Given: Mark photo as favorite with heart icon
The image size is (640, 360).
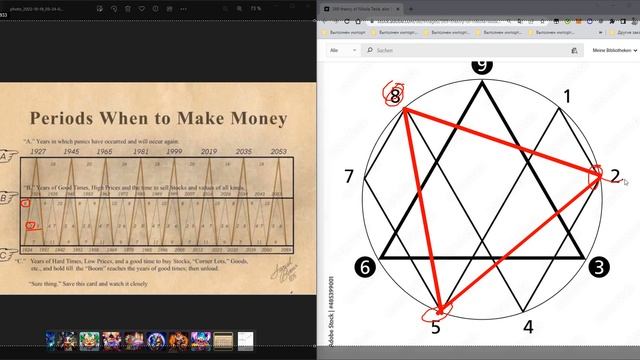Looking at the screenshot, I should tap(142, 9).
